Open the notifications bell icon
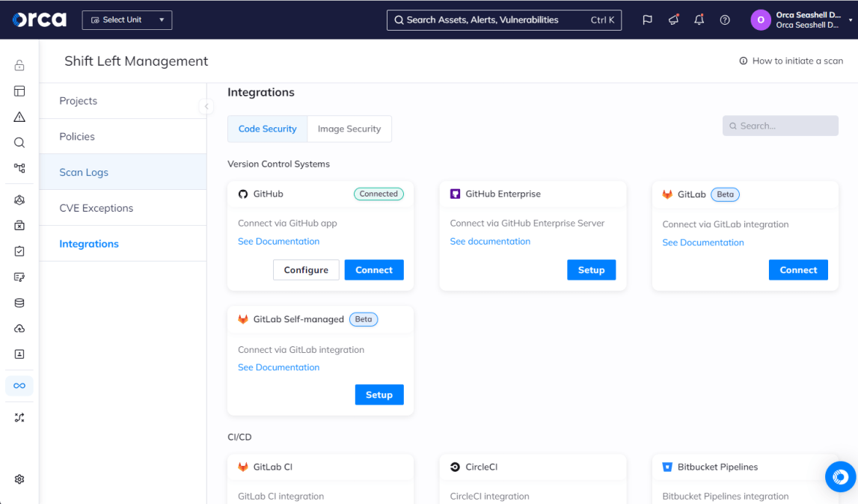Viewport: 858px width, 504px height. pyautogui.click(x=699, y=19)
